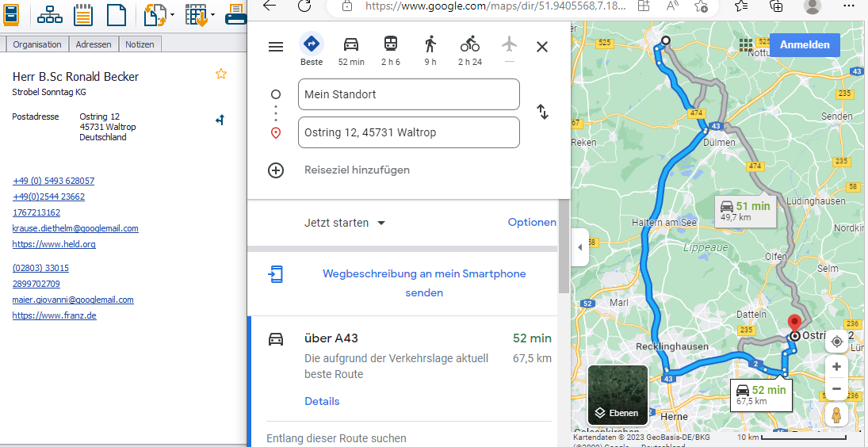Switch to the Notizen tab

click(x=140, y=44)
